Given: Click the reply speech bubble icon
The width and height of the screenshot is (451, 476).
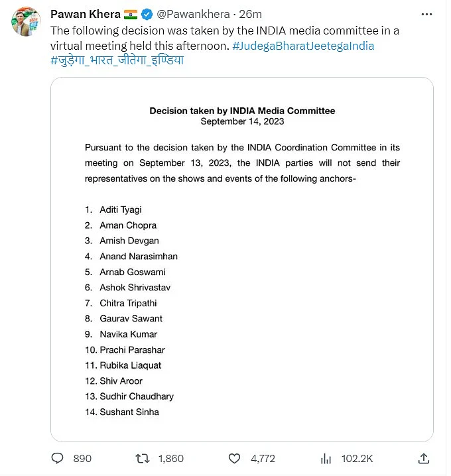Looking at the screenshot, I should (x=58, y=458).
